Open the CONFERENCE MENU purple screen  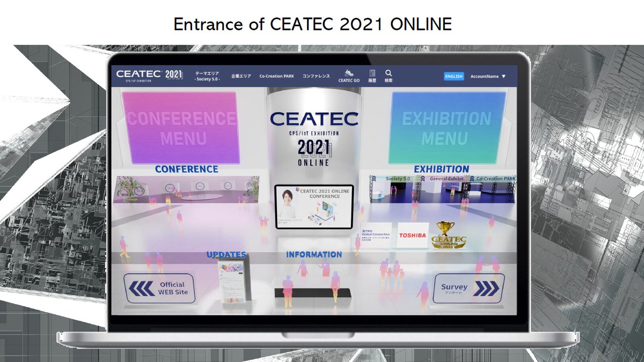coord(181,128)
